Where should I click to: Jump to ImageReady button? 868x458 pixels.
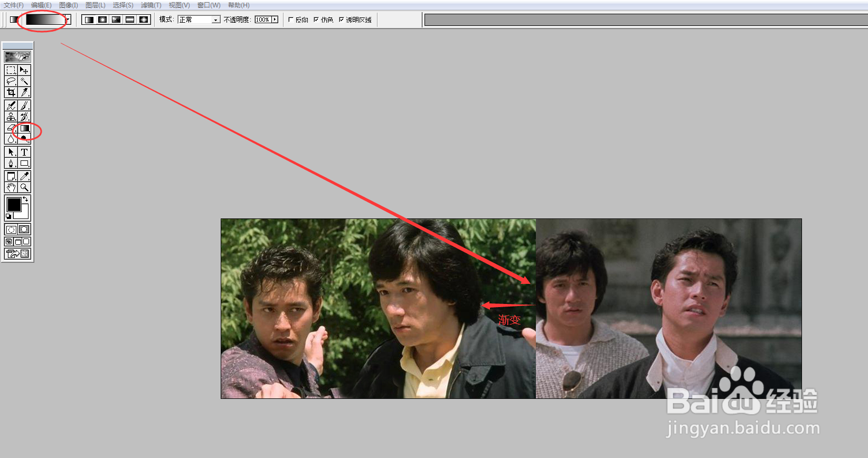point(17,254)
